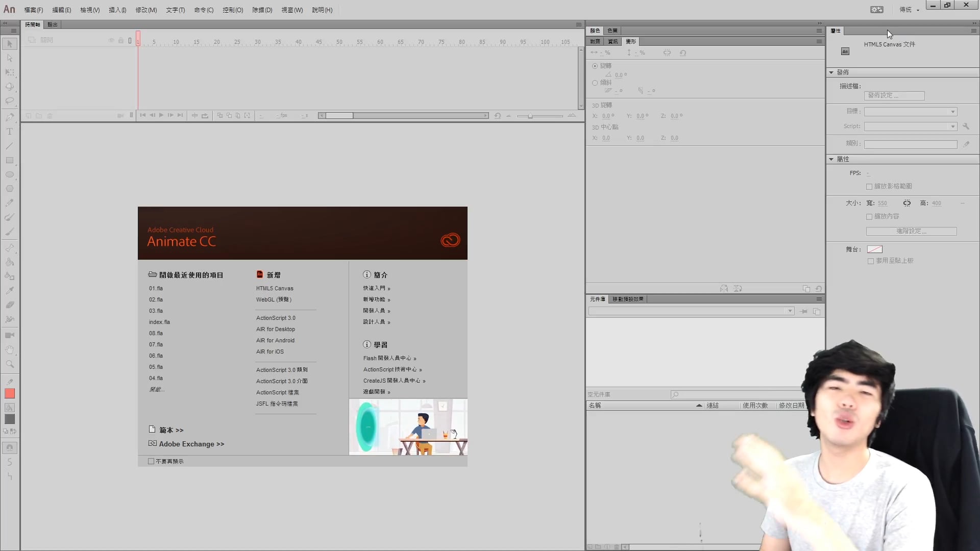
Task: Click the 舞台 color swatch
Action: pyautogui.click(x=874, y=249)
